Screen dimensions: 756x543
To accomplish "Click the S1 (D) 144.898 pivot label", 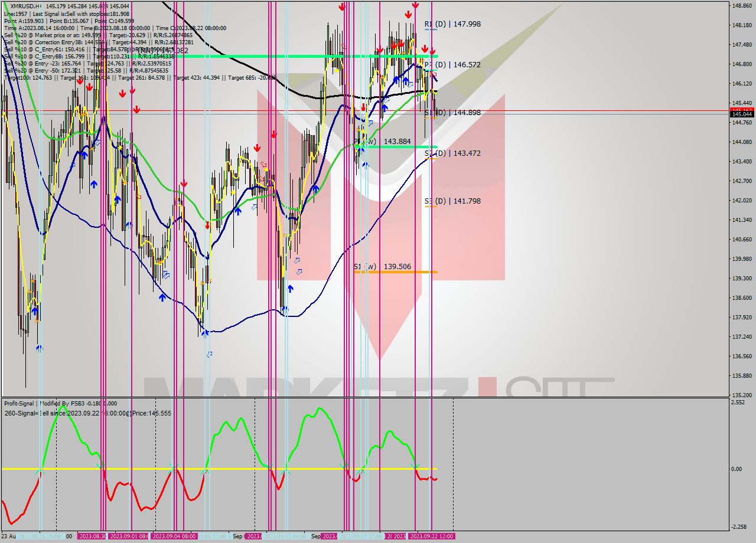I will tap(452, 112).
